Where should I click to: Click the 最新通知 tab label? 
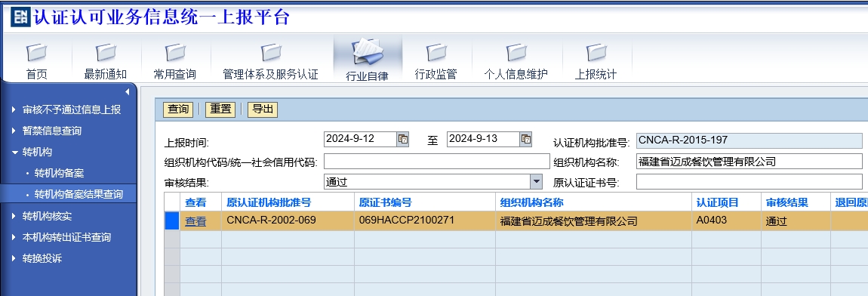tap(106, 74)
